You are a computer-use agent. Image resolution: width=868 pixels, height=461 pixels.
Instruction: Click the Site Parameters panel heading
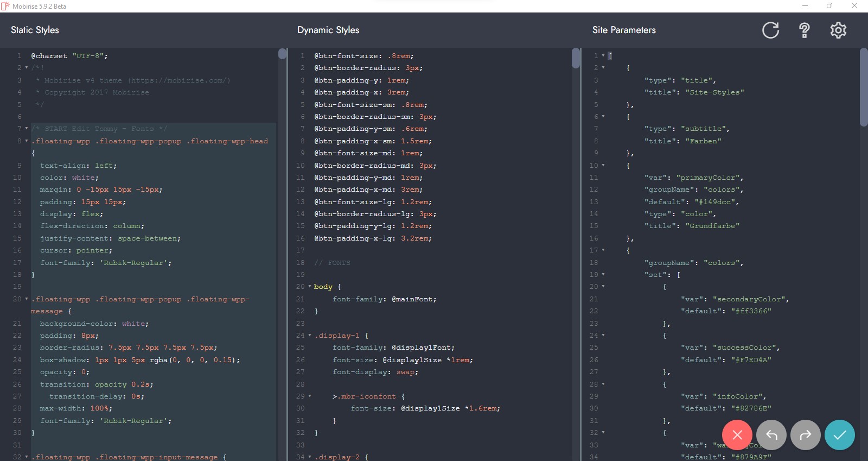pyautogui.click(x=624, y=30)
